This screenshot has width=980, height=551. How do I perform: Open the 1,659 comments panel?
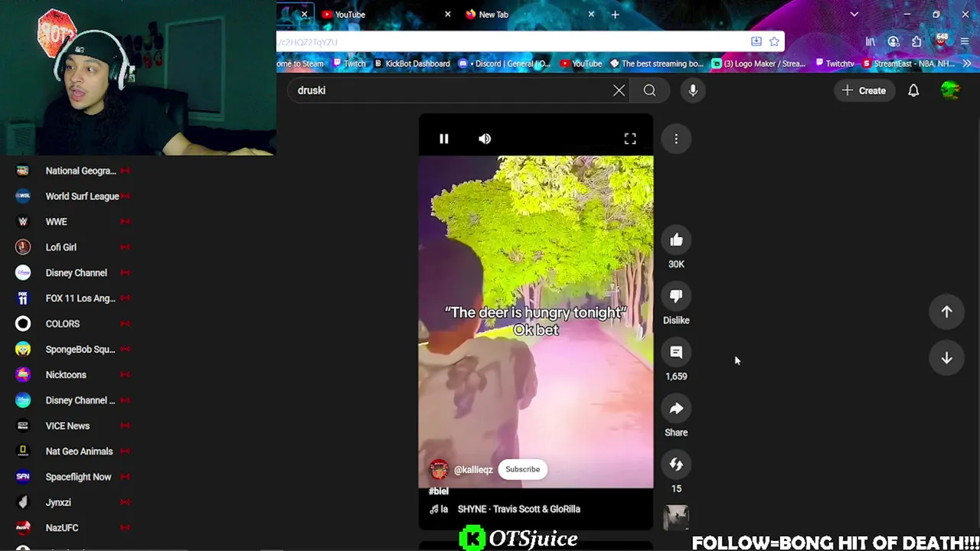pos(676,352)
